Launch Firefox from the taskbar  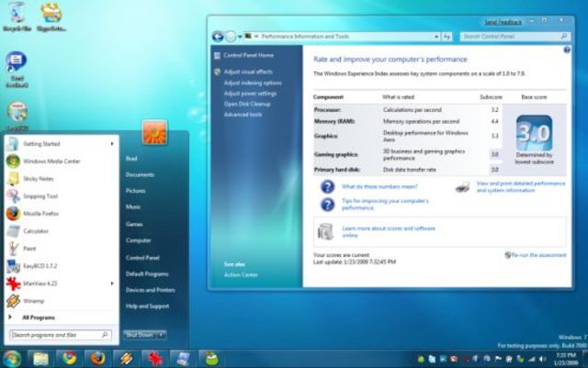point(98,359)
